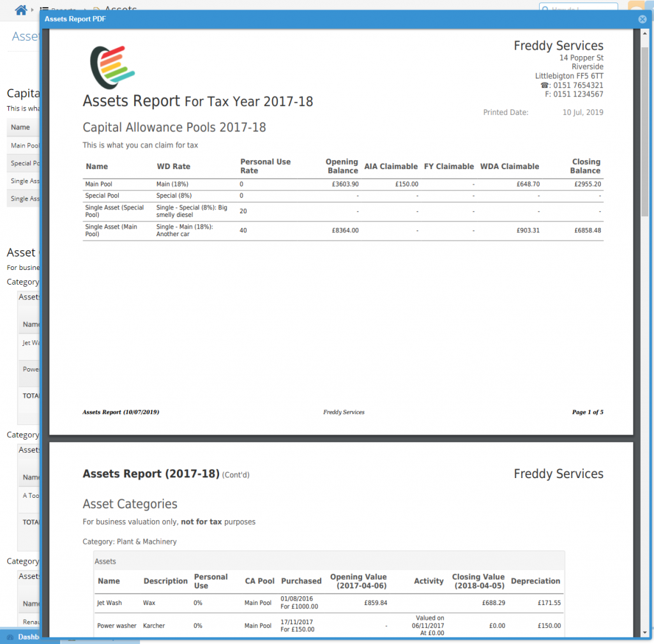Click the closing value '£688.29'
The image size is (654, 644).
494,603
